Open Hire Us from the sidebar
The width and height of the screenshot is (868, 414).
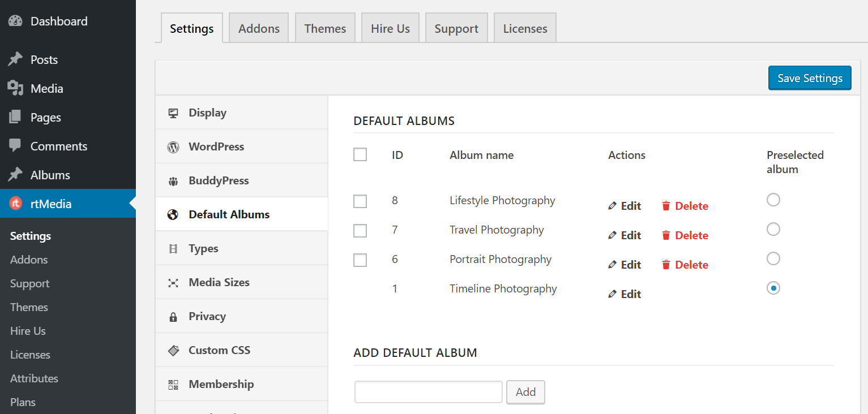click(x=27, y=331)
